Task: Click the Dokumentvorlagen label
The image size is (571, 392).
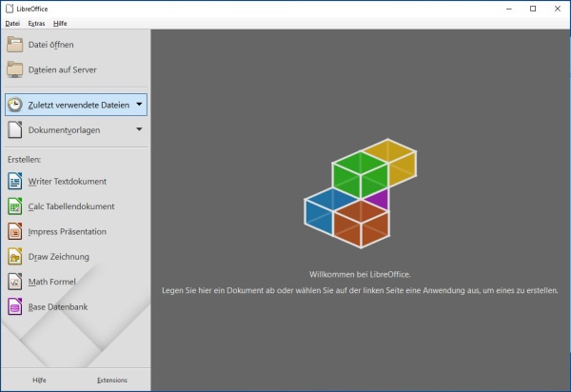Action: coord(64,130)
